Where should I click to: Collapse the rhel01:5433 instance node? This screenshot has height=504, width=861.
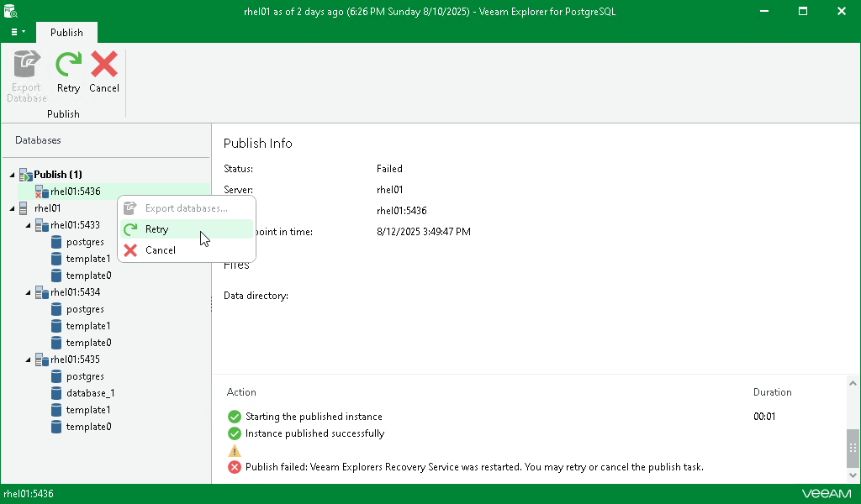click(28, 225)
